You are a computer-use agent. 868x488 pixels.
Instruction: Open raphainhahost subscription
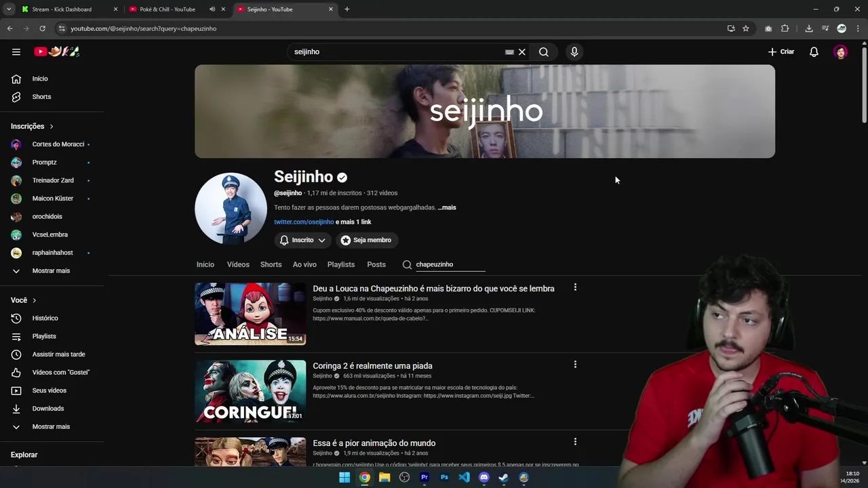(x=52, y=253)
